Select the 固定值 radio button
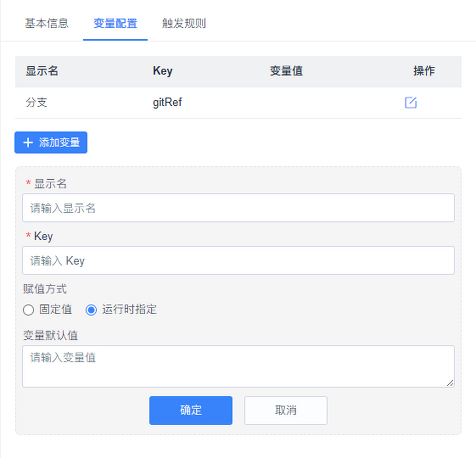 coord(28,310)
